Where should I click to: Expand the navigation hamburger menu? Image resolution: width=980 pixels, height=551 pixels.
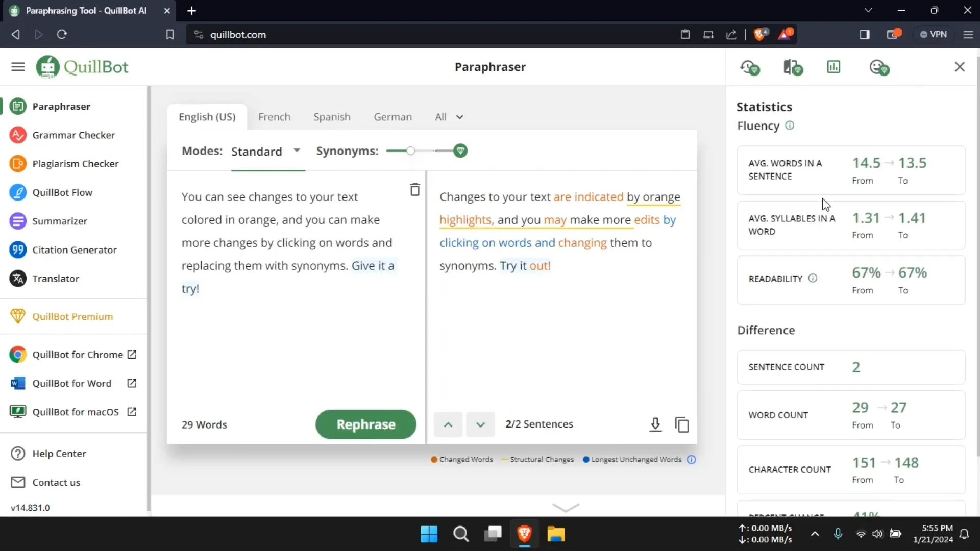click(18, 67)
